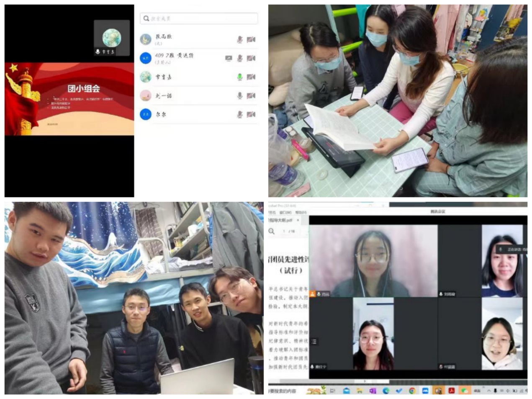Toggle camera for first participant in list
Screen dimensions: 532x399
(x=251, y=40)
